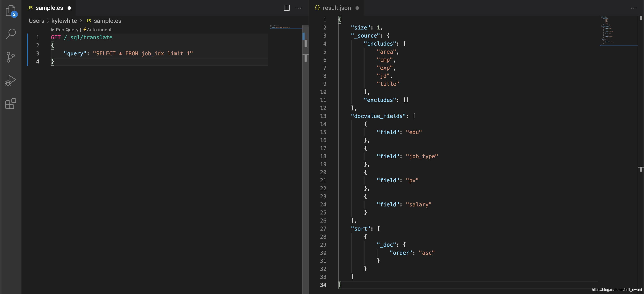Open More Actions menu for sample.es editor
Viewport: 644px width, 294px height.
[298, 8]
